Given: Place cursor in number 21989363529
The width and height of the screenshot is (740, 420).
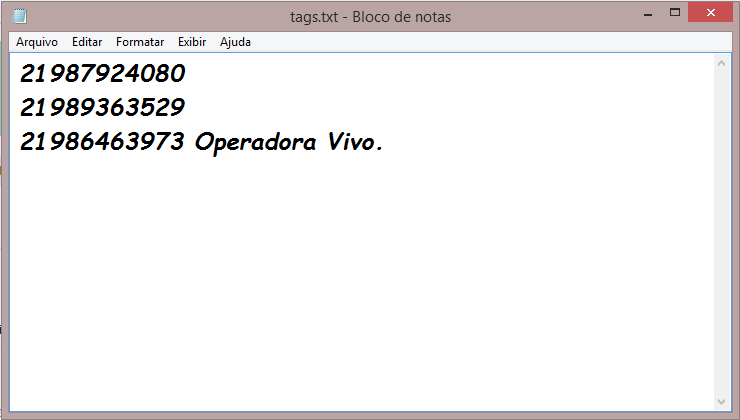Looking at the screenshot, I should [102, 108].
